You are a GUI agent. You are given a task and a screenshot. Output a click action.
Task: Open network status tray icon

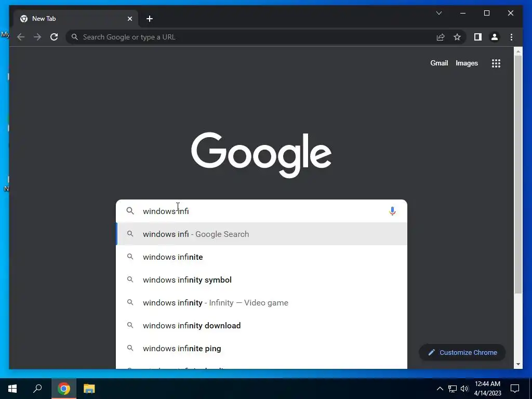pyautogui.click(x=453, y=389)
